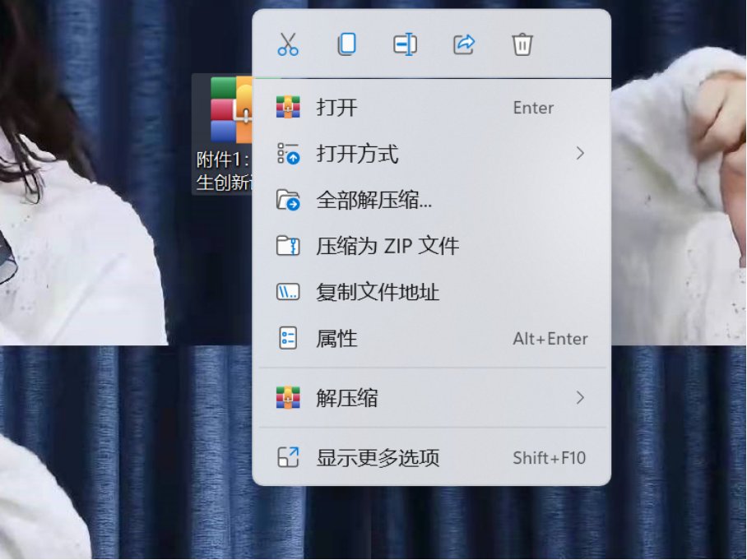
Task: Click the Rename icon in the context menu
Action: pos(405,44)
